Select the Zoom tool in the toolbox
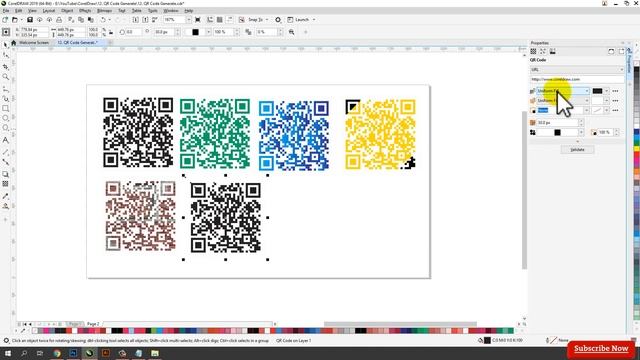Image resolution: width=640 pixels, height=360 pixels. click(x=5, y=77)
